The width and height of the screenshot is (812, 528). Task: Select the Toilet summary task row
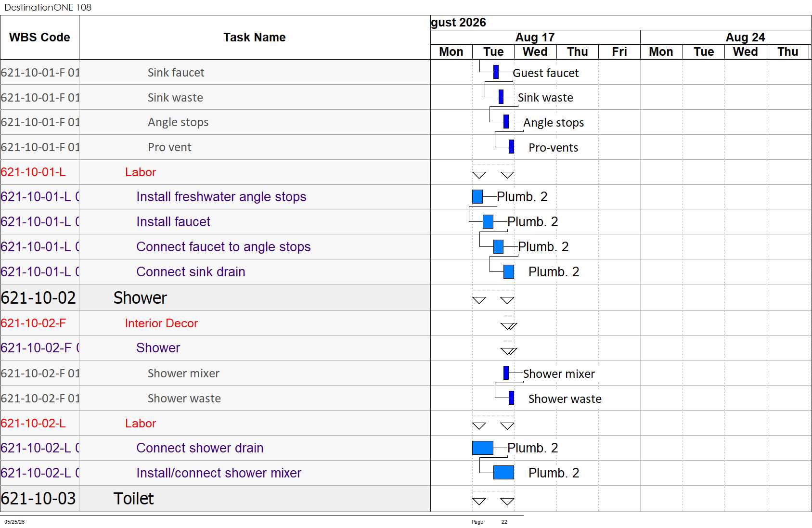click(215, 498)
